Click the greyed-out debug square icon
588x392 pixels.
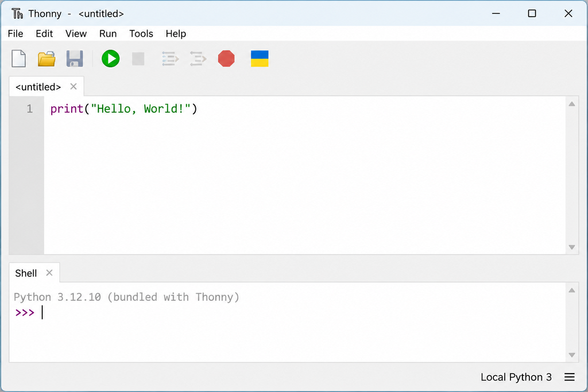coord(138,59)
